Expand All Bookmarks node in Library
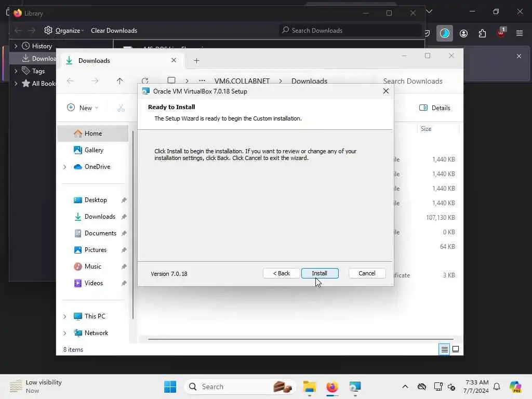The height and width of the screenshot is (399, 532). [x=16, y=84]
